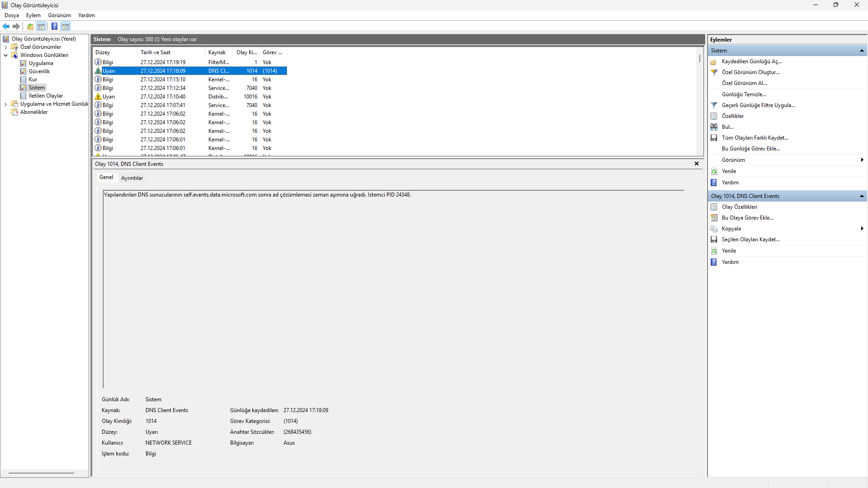Select Sistem log in tree
The height and width of the screenshot is (488, 868).
(x=37, y=88)
